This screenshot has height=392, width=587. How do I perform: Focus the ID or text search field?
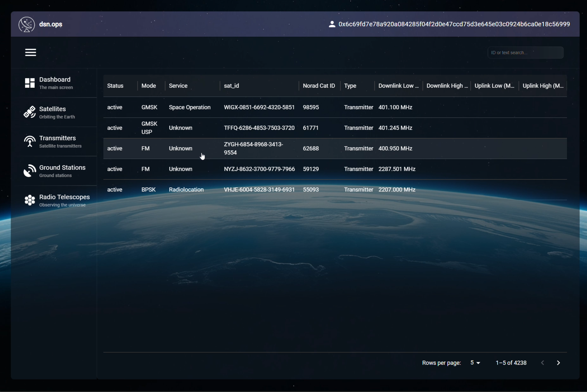(x=525, y=52)
